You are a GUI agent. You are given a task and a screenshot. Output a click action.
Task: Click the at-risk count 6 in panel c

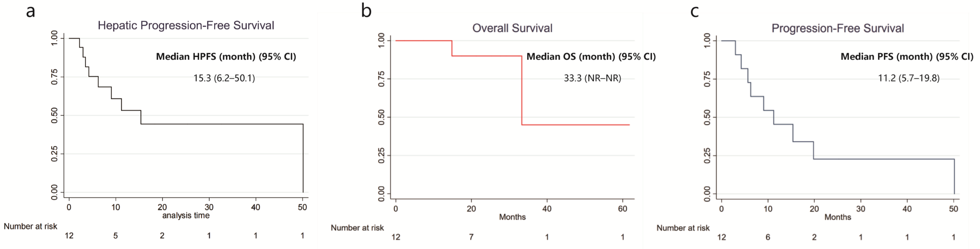tap(768, 237)
